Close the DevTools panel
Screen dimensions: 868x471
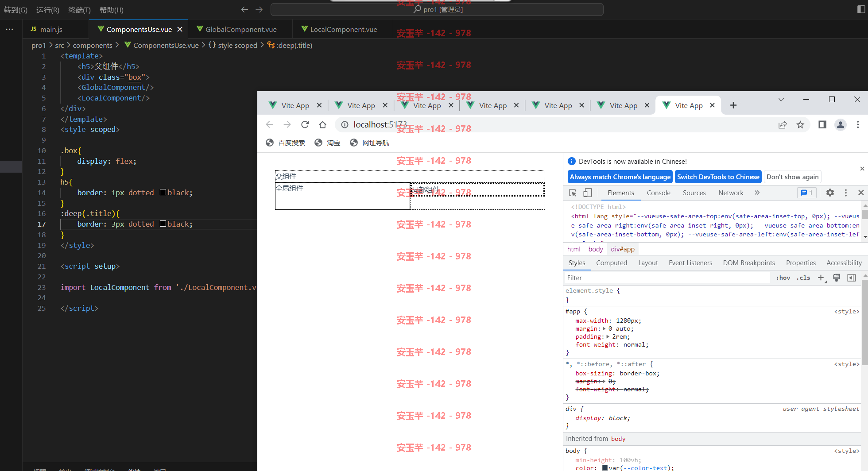[x=861, y=193]
